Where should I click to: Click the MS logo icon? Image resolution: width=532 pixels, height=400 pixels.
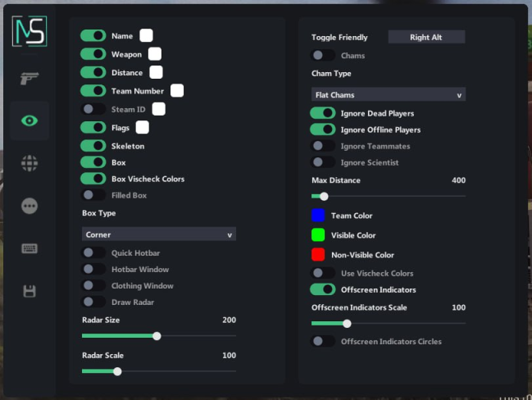[30, 31]
